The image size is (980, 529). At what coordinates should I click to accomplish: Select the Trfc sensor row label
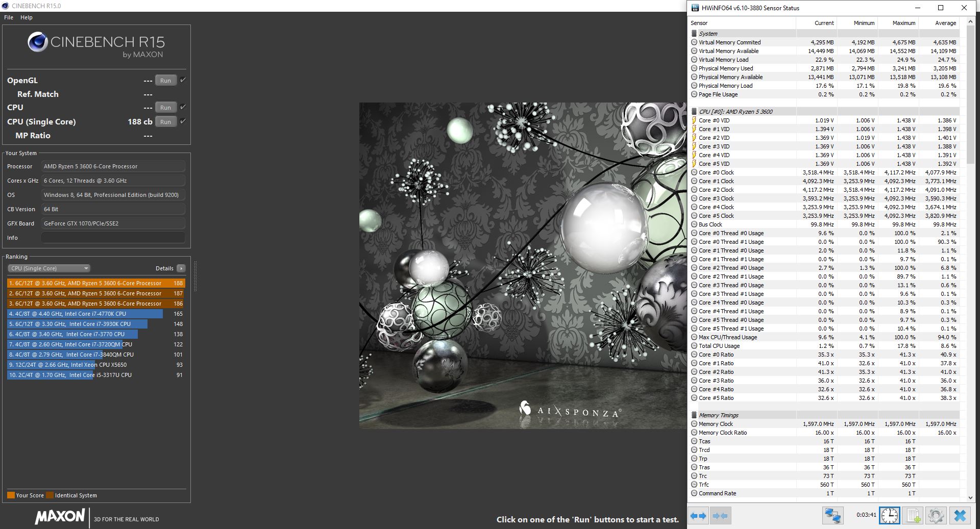[704, 485]
